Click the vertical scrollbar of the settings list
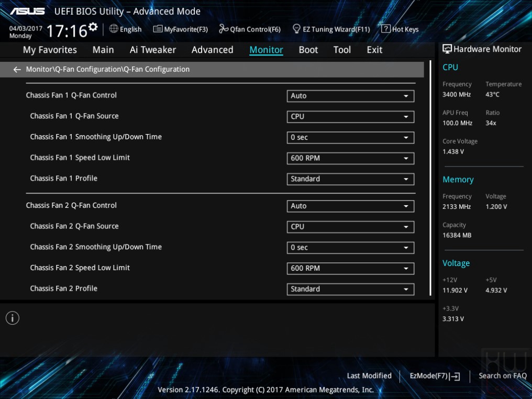 [x=430, y=178]
